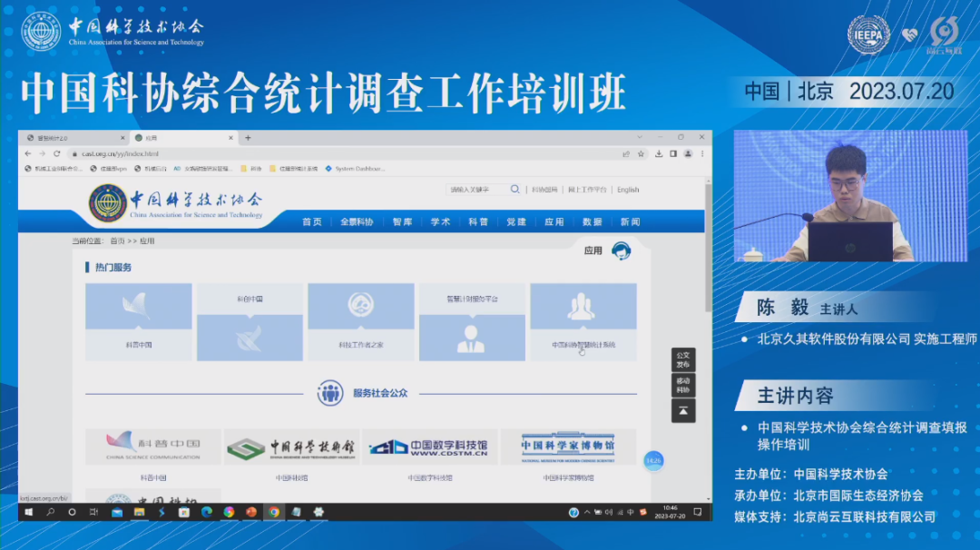Click the bookmark star in the address bar
This screenshot has height=550, width=980.
642,153
